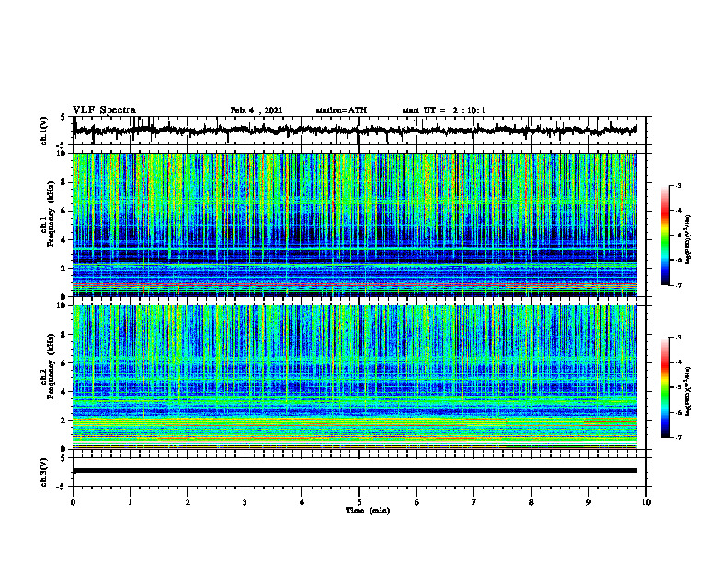The height and width of the screenshot is (563, 728).
Task: Click the ch.2 frequency tick label '6'
Action: pyautogui.click(x=64, y=363)
